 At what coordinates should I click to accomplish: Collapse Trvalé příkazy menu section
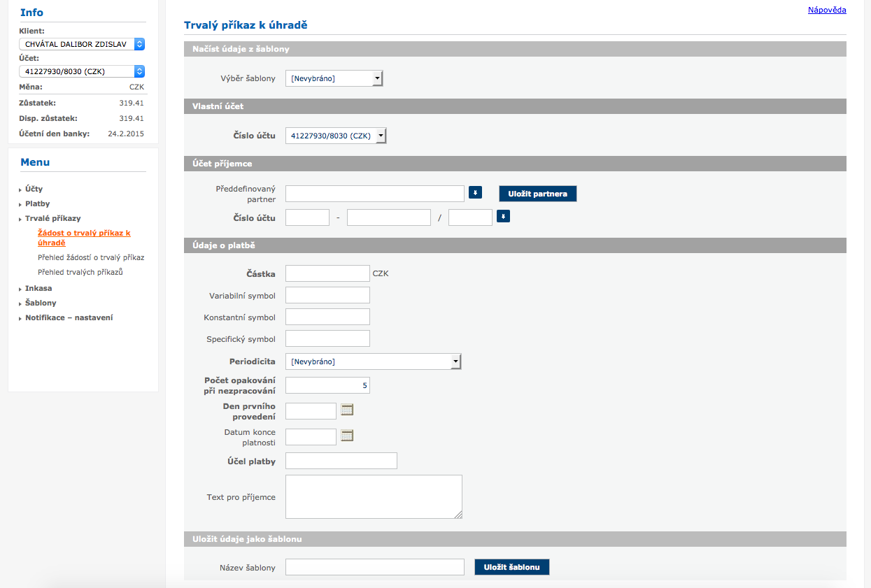(53, 218)
